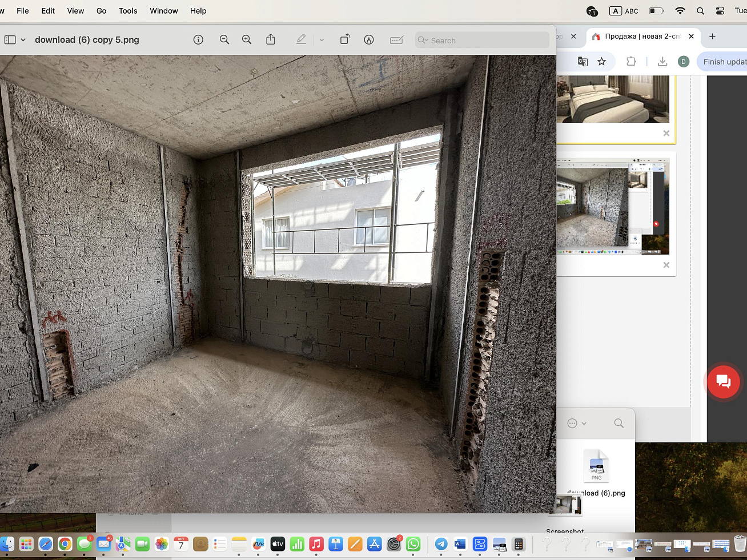Remove the uploaded bedroom photo thumbnail
Image resolution: width=747 pixels, height=560 pixels.
tap(666, 134)
